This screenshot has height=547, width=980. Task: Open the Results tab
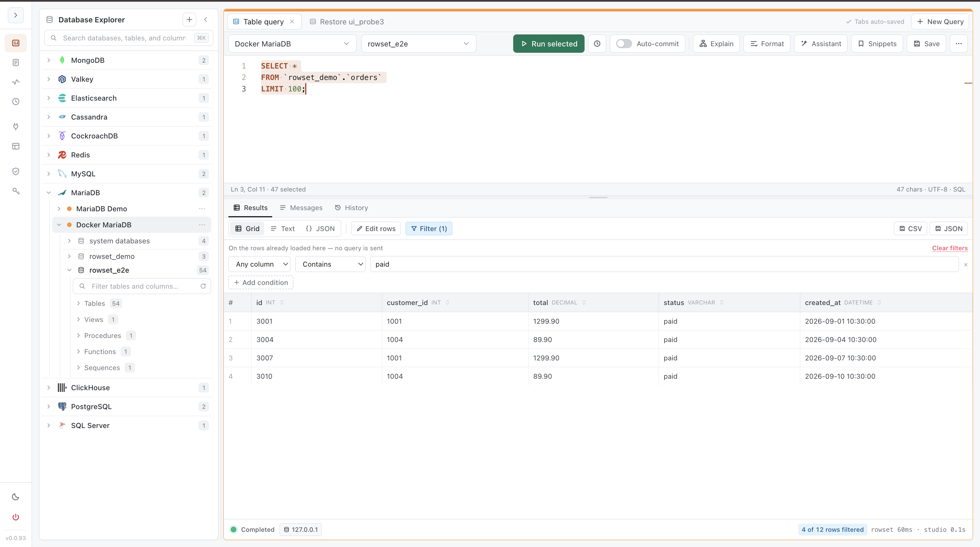(250, 208)
